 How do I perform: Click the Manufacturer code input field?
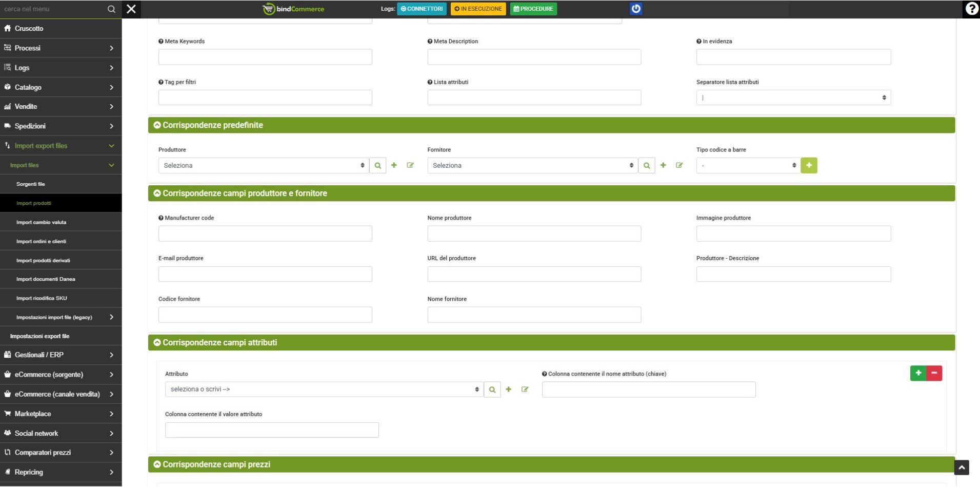[x=265, y=233]
